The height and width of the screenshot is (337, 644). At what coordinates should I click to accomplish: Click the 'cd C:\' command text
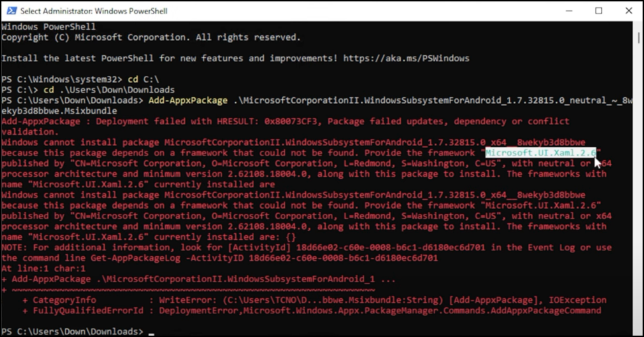(x=143, y=79)
